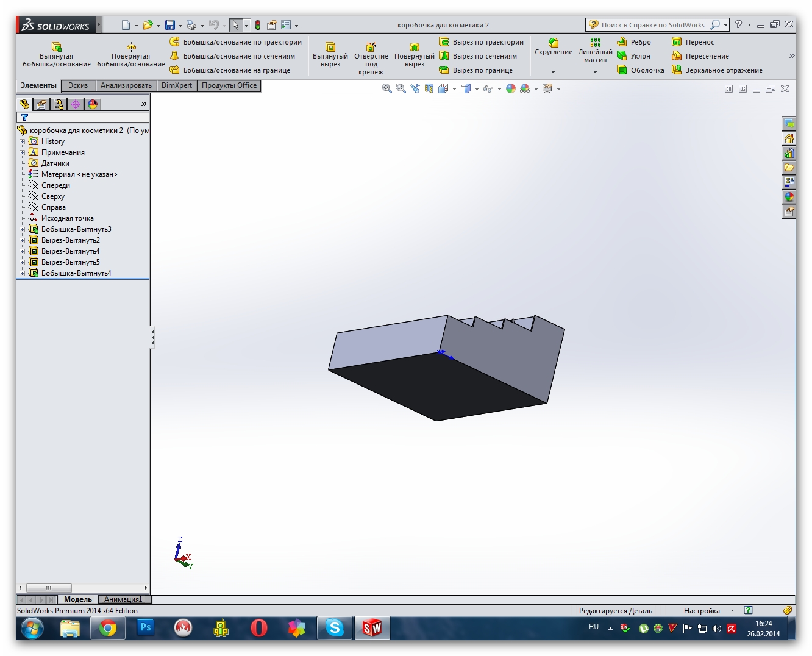Expand the Примечания tree node

(22, 152)
